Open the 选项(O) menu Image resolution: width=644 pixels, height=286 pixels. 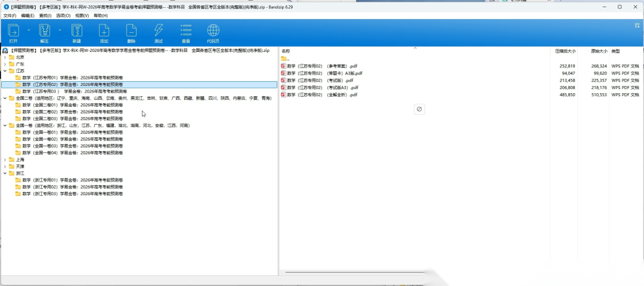tap(63, 16)
